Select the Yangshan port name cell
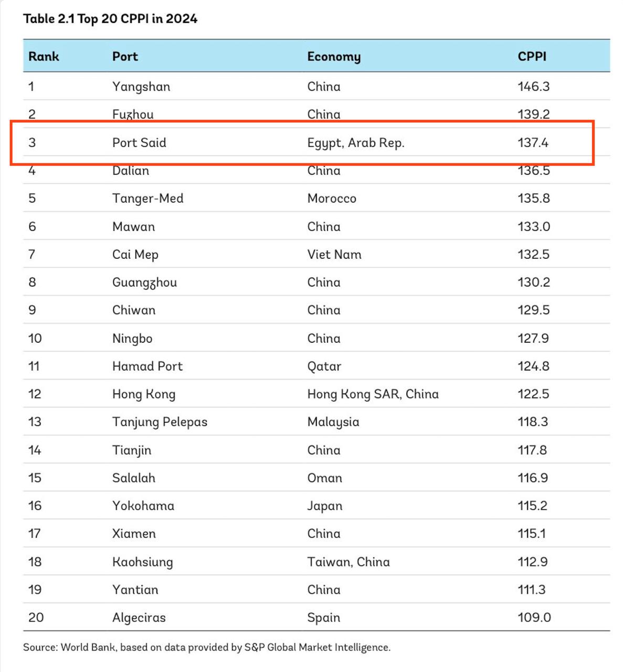 click(x=141, y=87)
